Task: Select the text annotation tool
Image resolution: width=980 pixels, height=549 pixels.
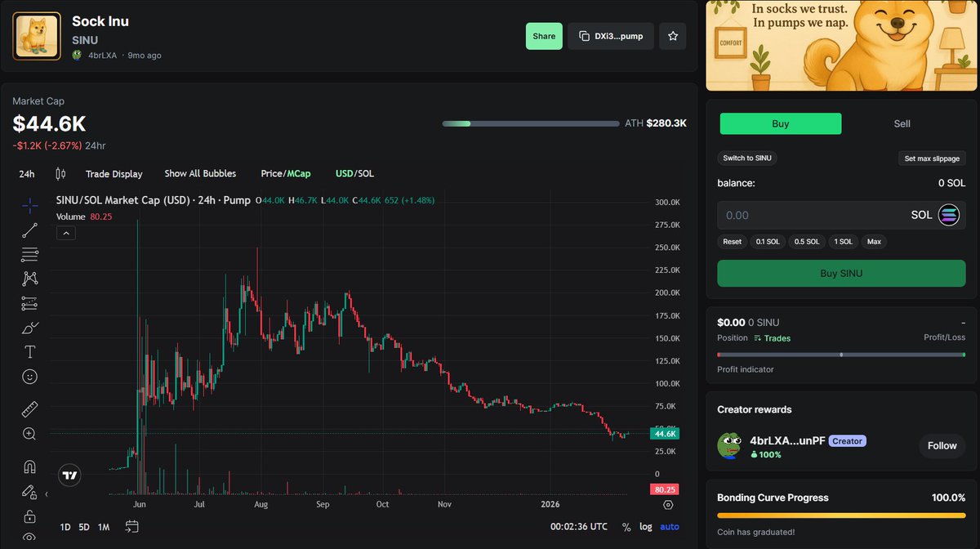Action: [30, 352]
